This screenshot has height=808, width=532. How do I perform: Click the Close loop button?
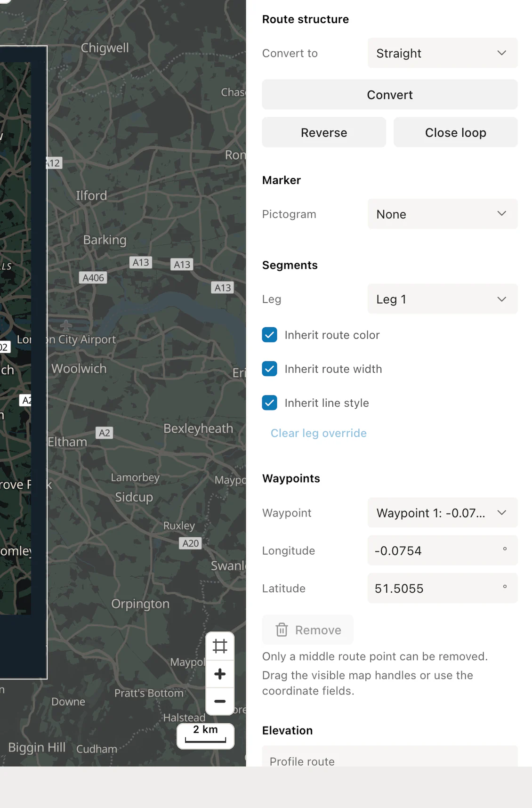[456, 132]
